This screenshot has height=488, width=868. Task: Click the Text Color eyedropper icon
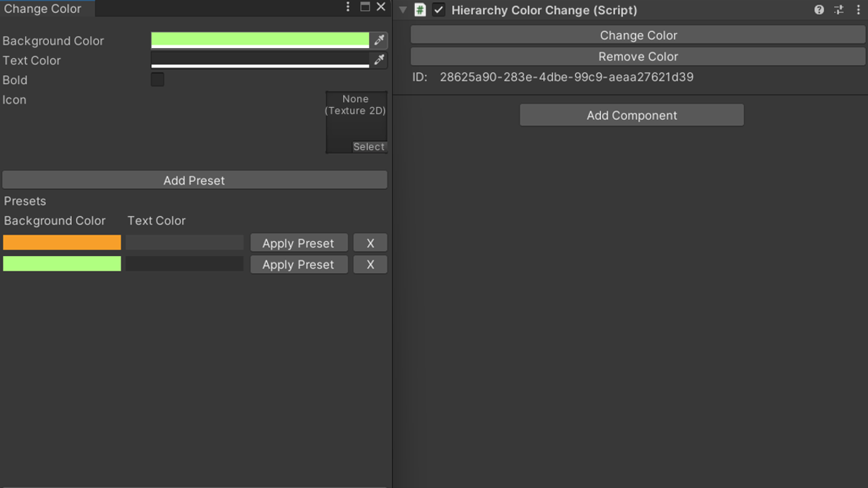point(379,60)
